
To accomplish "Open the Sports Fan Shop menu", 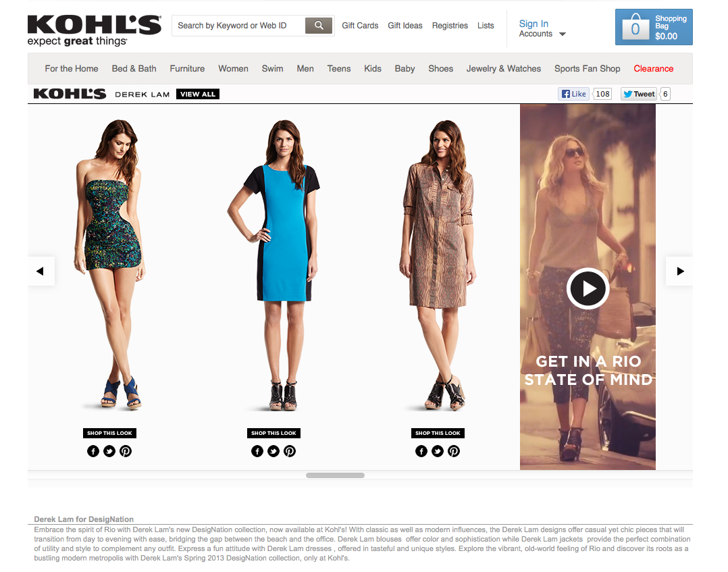I will 587,69.
